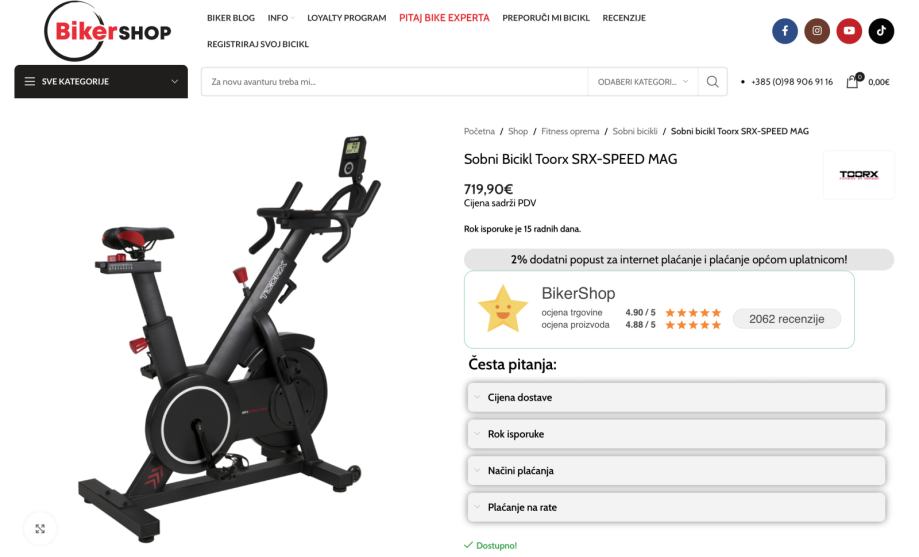Expand the Rok isporuke question

pos(676,434)
